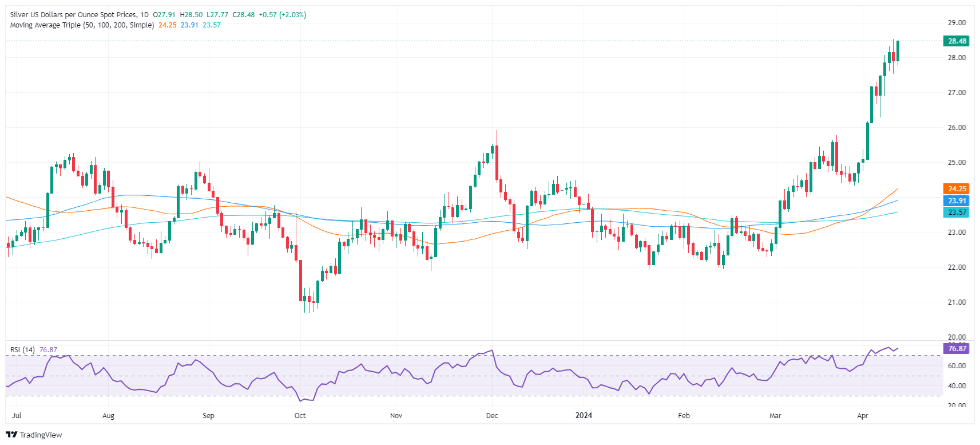Screen dimensions: 980x445
Task: Click the +0.57 (+2.03%) change value
Action: [x=283, y=15]
